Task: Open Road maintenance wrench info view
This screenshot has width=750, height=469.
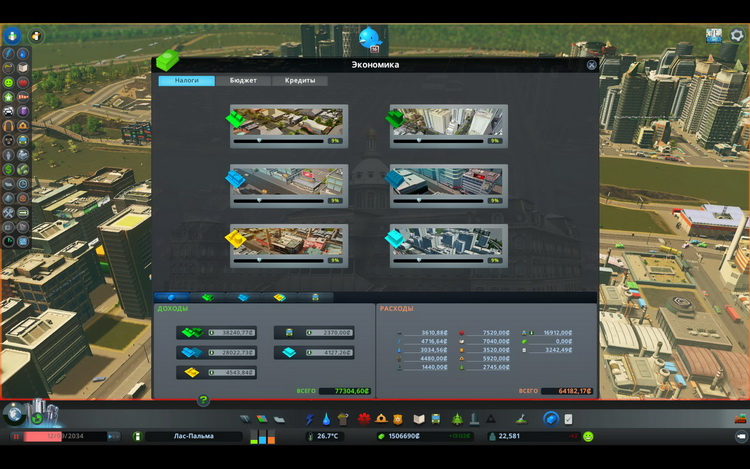Action: [x=9, y=213]
